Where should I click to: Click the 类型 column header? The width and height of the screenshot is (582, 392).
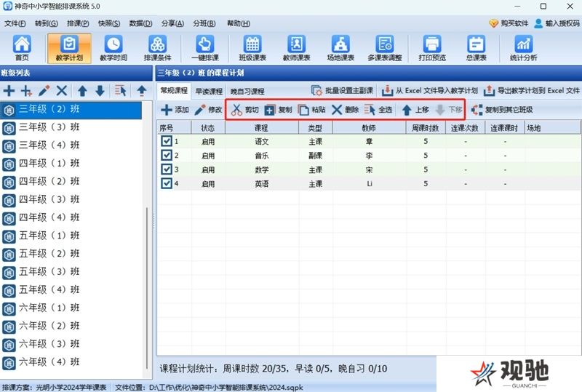click(x=316, y=128)
